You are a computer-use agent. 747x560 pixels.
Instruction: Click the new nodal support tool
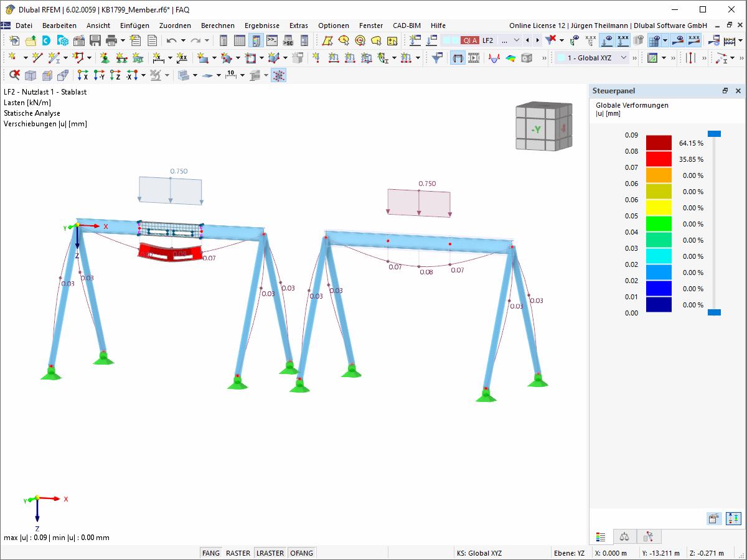pos(105,58)
